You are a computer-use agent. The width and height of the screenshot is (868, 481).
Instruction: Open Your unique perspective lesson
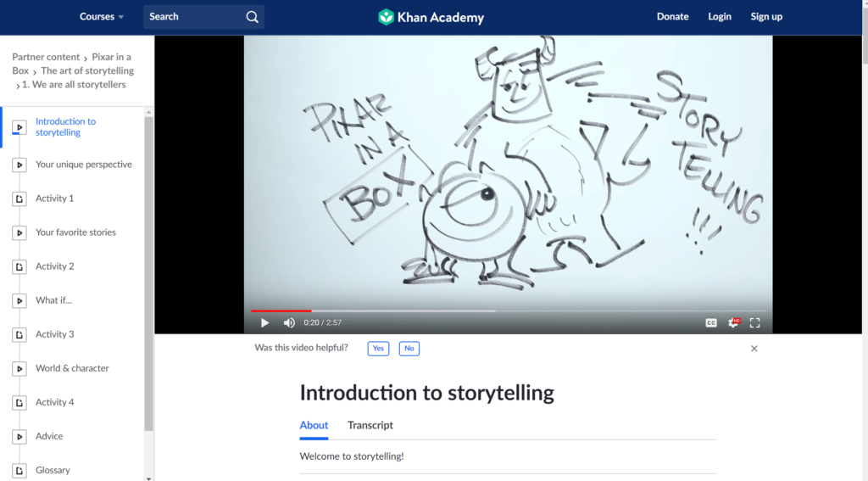[x=84, y=164]
